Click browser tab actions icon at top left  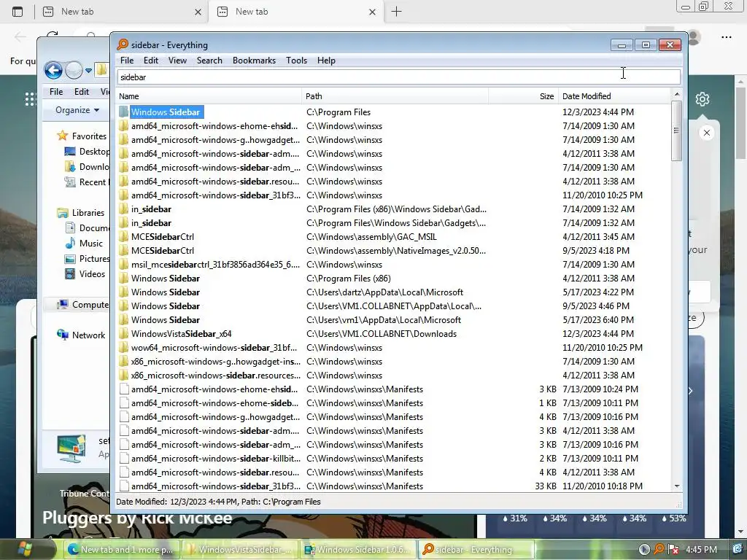18,12
